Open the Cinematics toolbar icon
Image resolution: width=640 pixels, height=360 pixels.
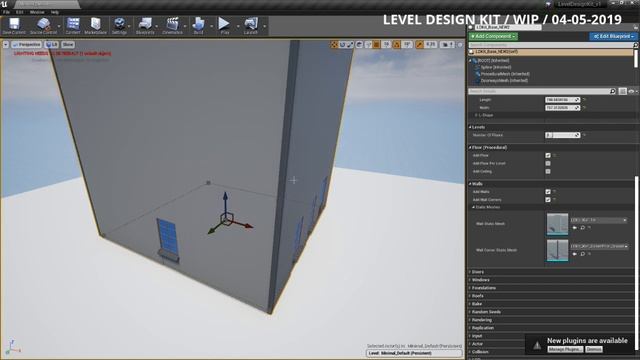pyautogui.click(x=172, y=26)
